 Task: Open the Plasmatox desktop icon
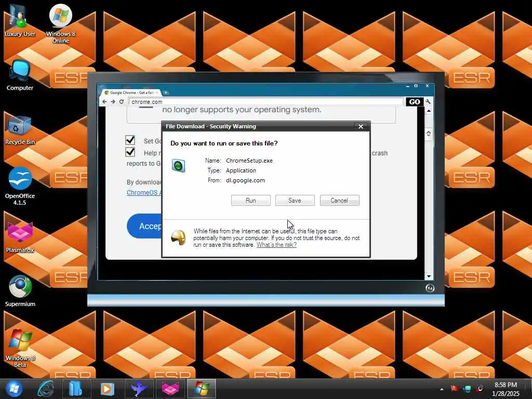coord(20,237)
